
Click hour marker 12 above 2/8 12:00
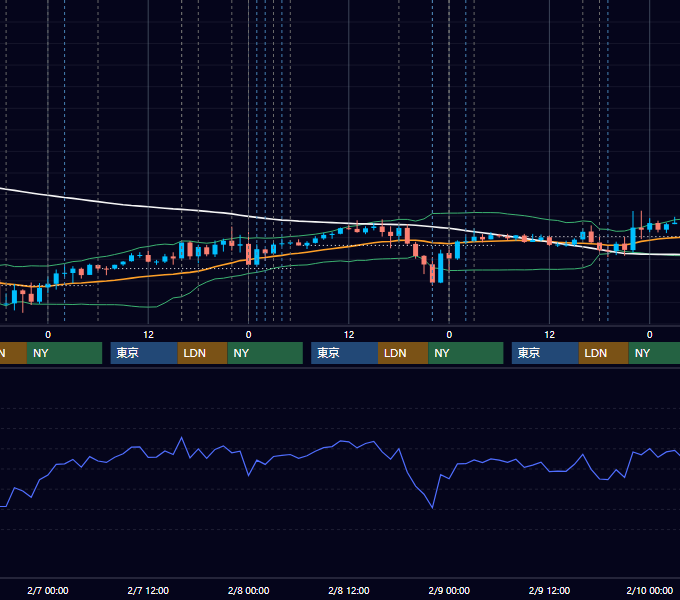(x=349, y=335)
